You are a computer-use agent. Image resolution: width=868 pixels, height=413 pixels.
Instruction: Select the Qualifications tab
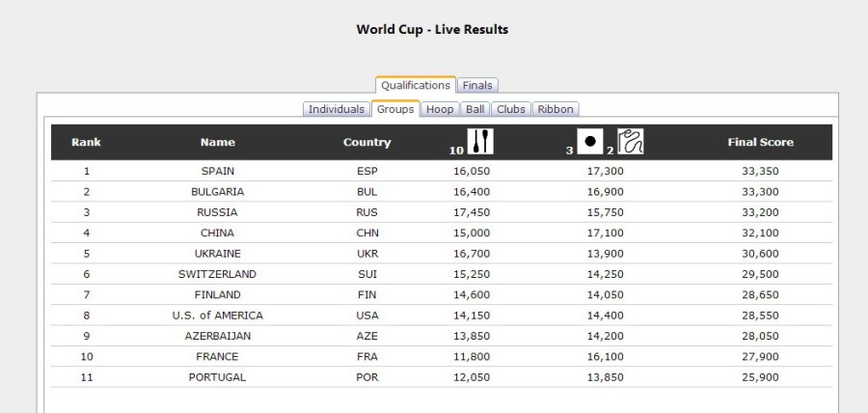415,86
